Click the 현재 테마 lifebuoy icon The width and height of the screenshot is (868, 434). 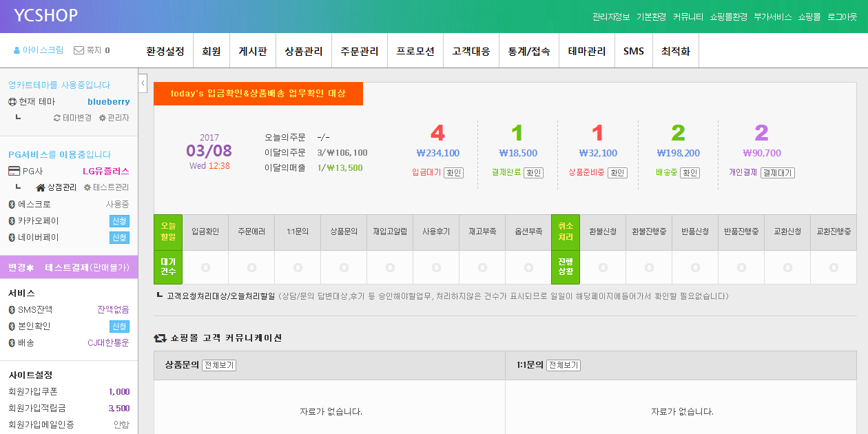pos(12,101)
